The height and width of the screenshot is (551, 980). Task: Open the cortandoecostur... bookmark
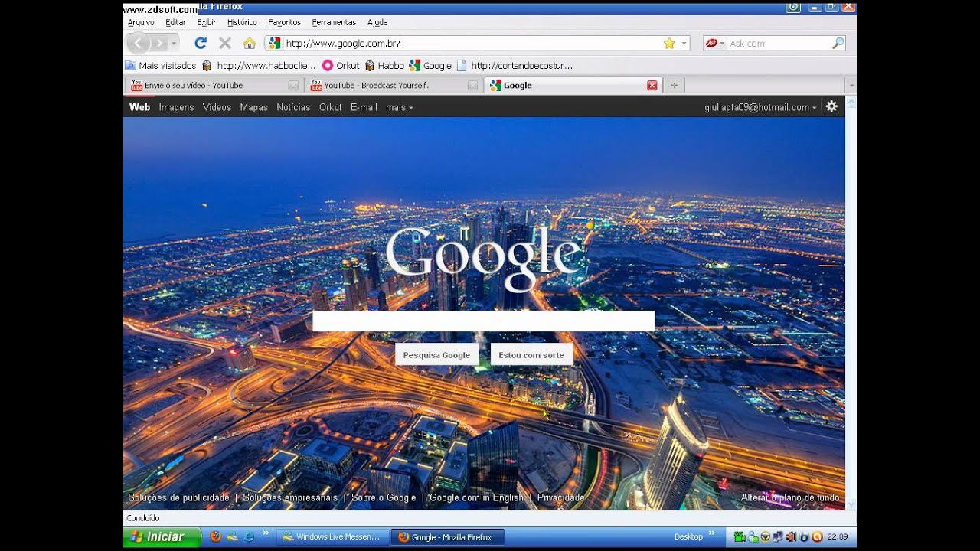[514, 66]
